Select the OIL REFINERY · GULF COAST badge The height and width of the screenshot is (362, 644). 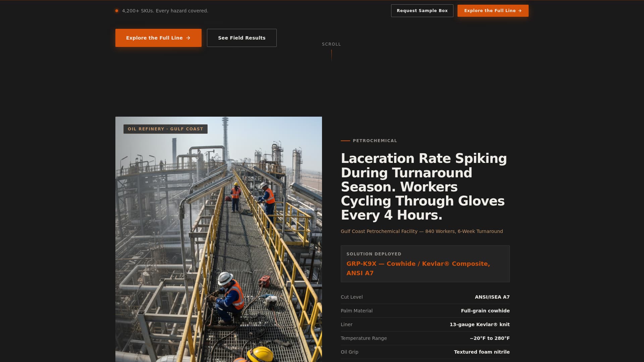(x=165, y=129)
